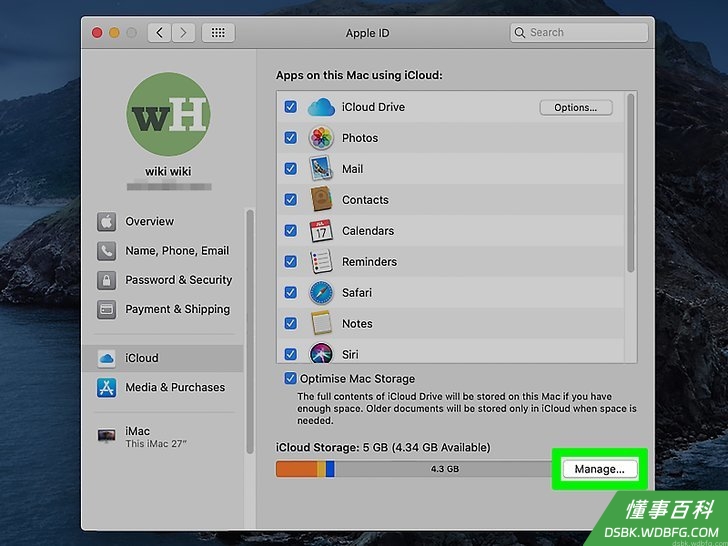Click the Safari compass icon
728x546 pixels.
coord(321,292)
